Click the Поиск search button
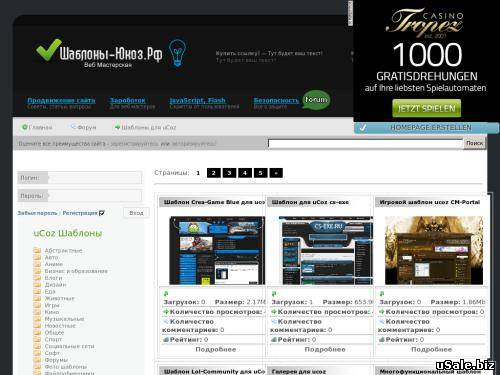Image resolution: width=500 pixels, height=375 pixels. (x=474, y=143)
